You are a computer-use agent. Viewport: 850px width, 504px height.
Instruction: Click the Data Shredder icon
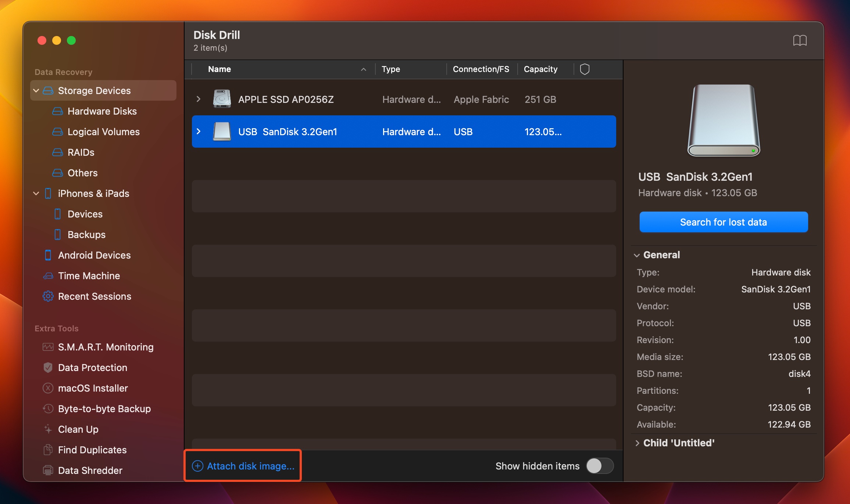pos(47,471)
